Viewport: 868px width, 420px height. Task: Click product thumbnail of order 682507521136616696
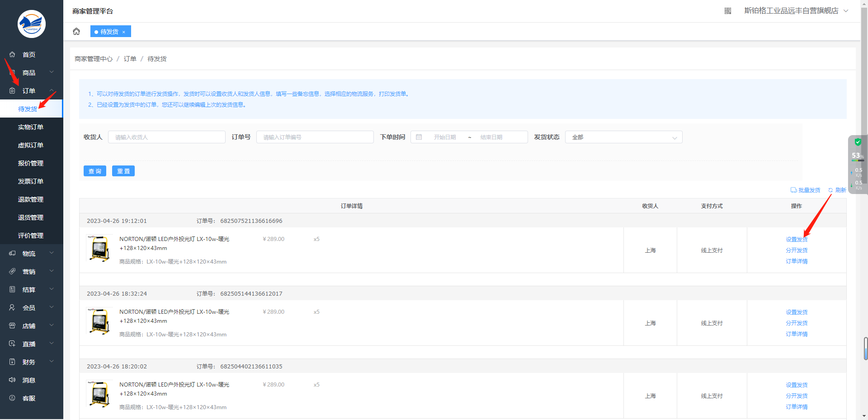point(99,248)
